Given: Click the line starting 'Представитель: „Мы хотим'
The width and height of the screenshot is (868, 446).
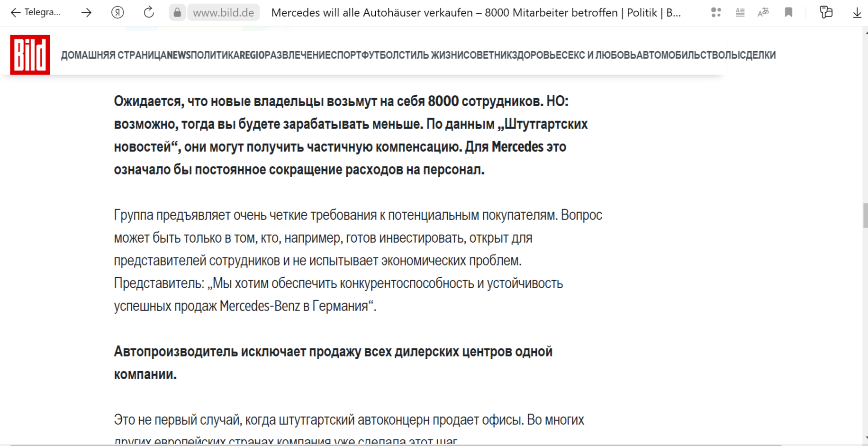Looking at the screenshot, I should coord(338,283).
